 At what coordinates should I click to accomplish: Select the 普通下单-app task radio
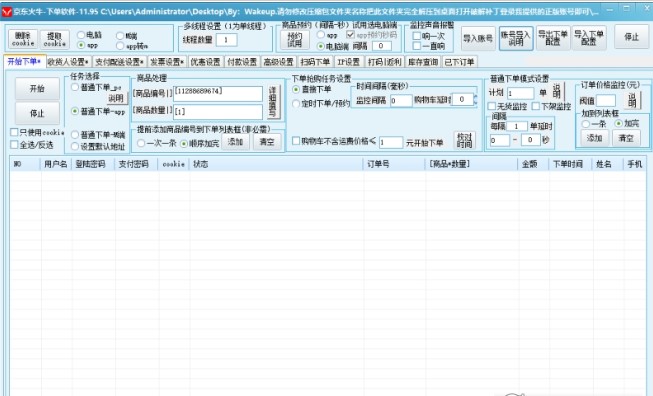[75, 111]
